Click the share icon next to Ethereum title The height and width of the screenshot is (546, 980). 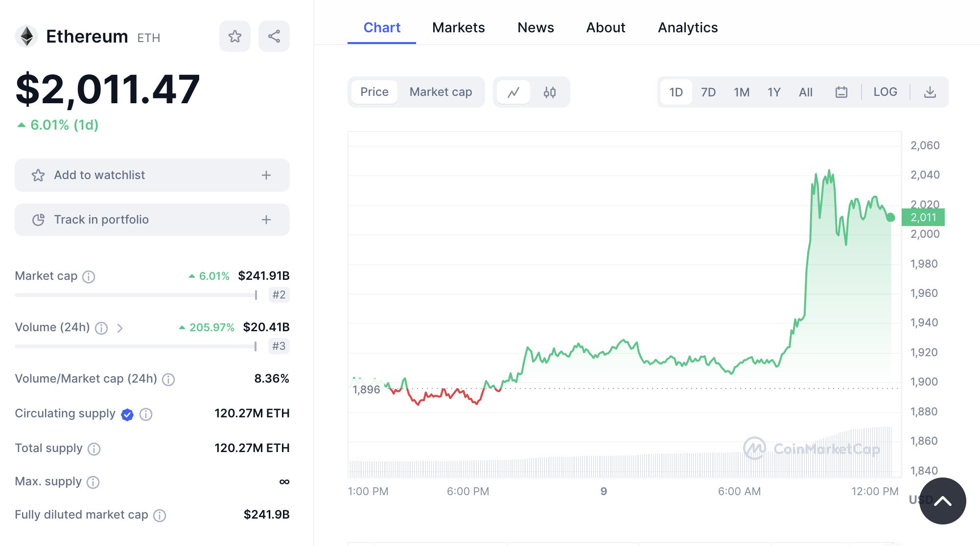[x=274, y=36]
